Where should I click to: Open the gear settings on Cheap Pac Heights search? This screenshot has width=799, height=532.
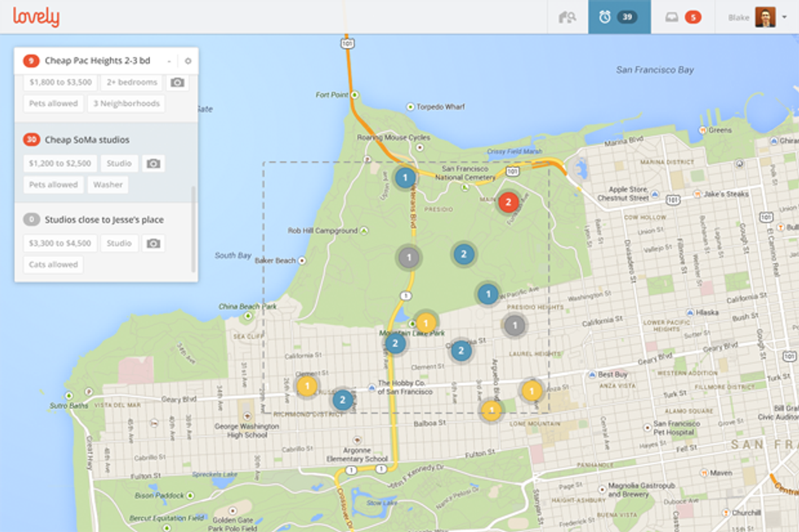(188, 60)
